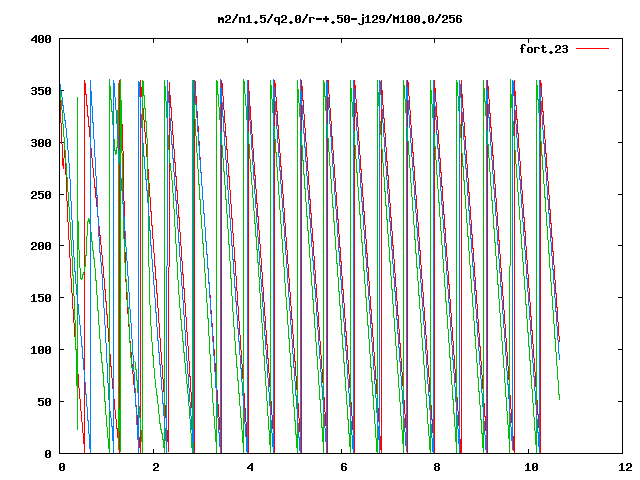Click the y-axis label 150
The height and width of the screenshot is (480, 640).
[41, 298]
